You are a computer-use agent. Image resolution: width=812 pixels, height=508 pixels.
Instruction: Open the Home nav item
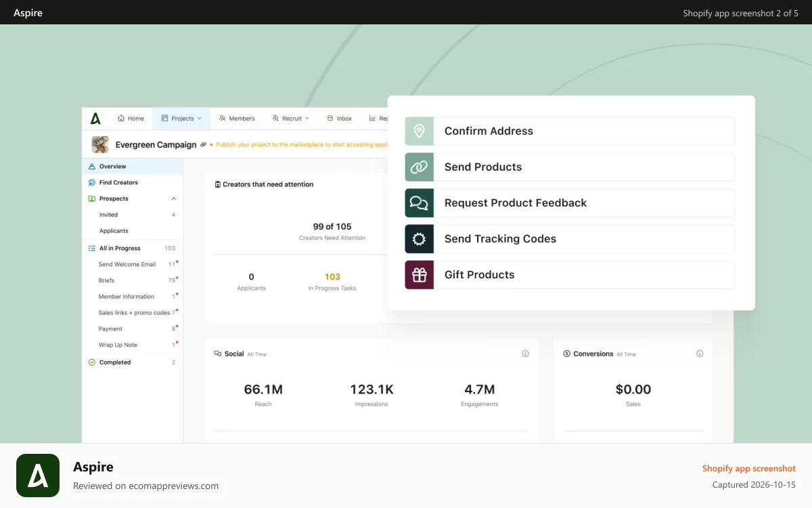pos(131,119)
